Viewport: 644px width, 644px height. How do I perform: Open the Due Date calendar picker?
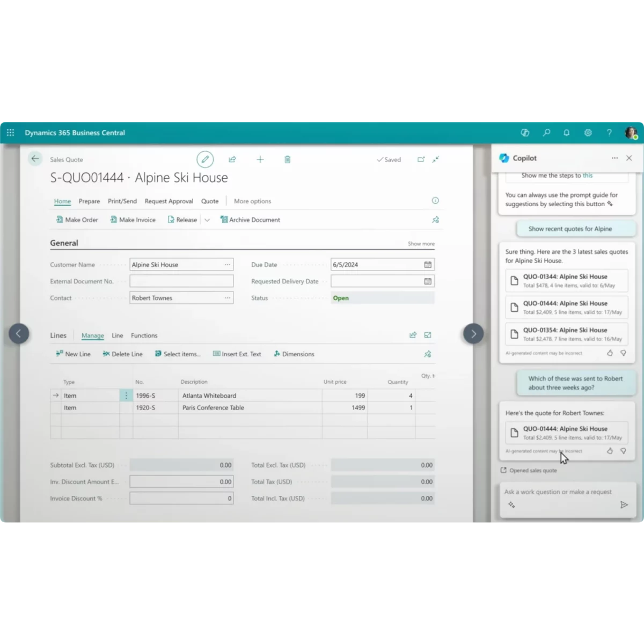[x=428, y=265]
